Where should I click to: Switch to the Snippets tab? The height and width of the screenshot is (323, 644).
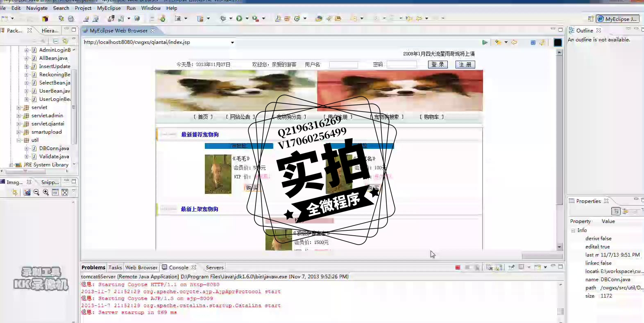50,182
